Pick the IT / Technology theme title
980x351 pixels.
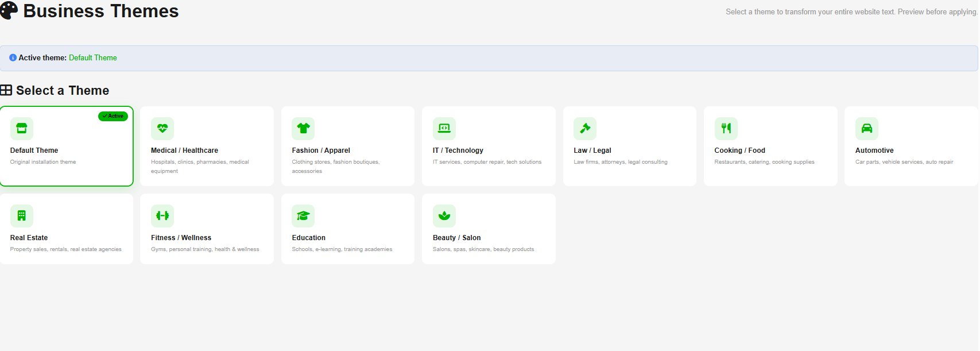coord(458,151)
